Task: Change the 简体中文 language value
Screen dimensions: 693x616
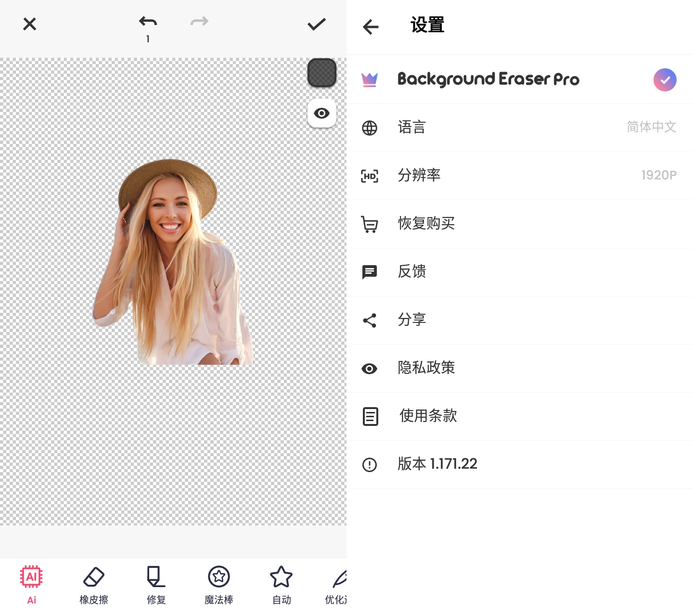Action: [x=652, y=127]
